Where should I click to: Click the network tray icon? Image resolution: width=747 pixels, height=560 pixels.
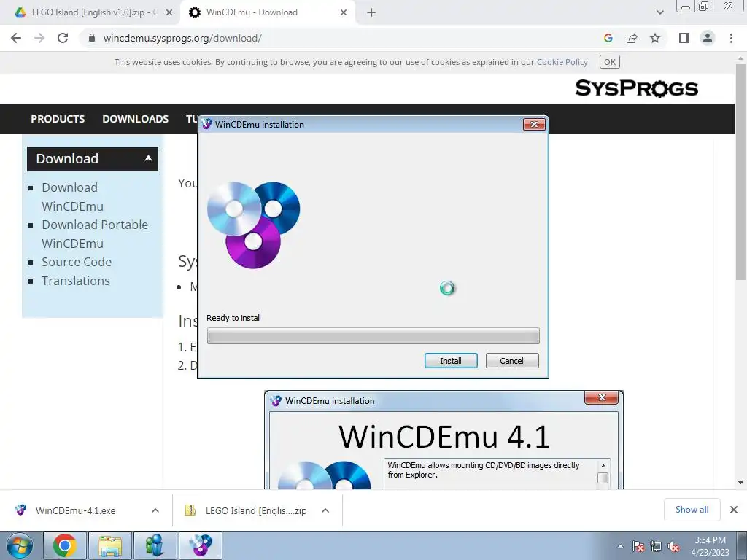coord(656,546)
